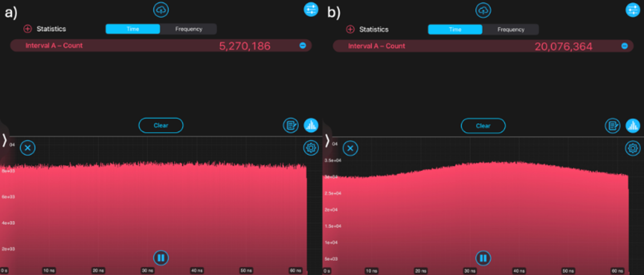Expand the side drawer chevron in panel a
Screen dimensions: 644x275
4,140
